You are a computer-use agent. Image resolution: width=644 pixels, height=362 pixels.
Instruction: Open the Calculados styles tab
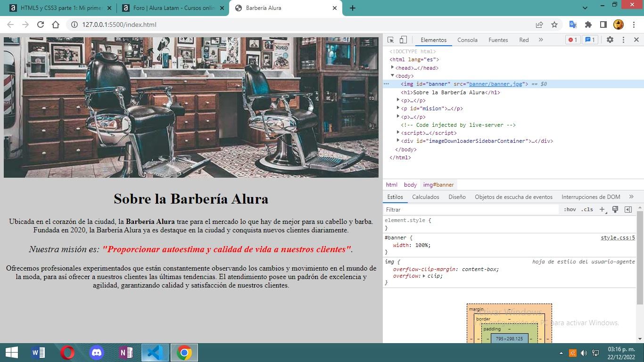425,197
